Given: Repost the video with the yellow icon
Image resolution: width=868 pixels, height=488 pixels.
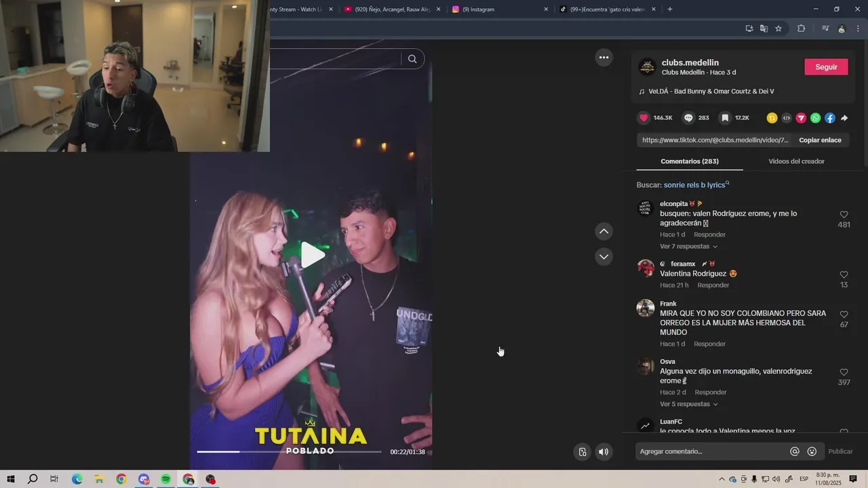Looking at the screenshot, I should [x=772, y=118].
